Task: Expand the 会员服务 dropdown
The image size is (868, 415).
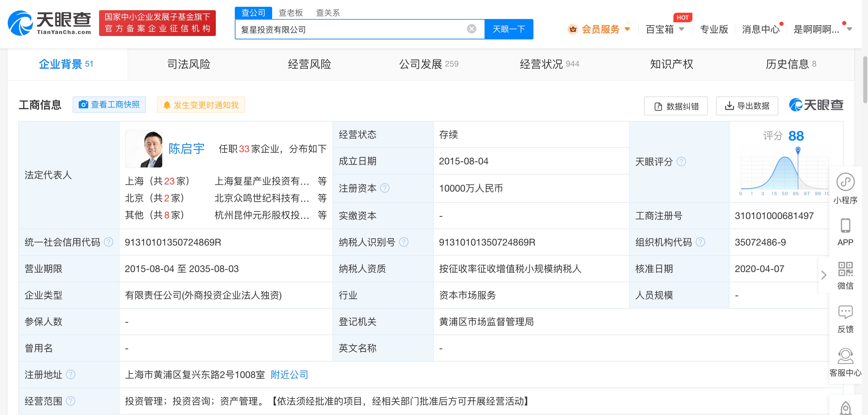Action: (627, 29)
